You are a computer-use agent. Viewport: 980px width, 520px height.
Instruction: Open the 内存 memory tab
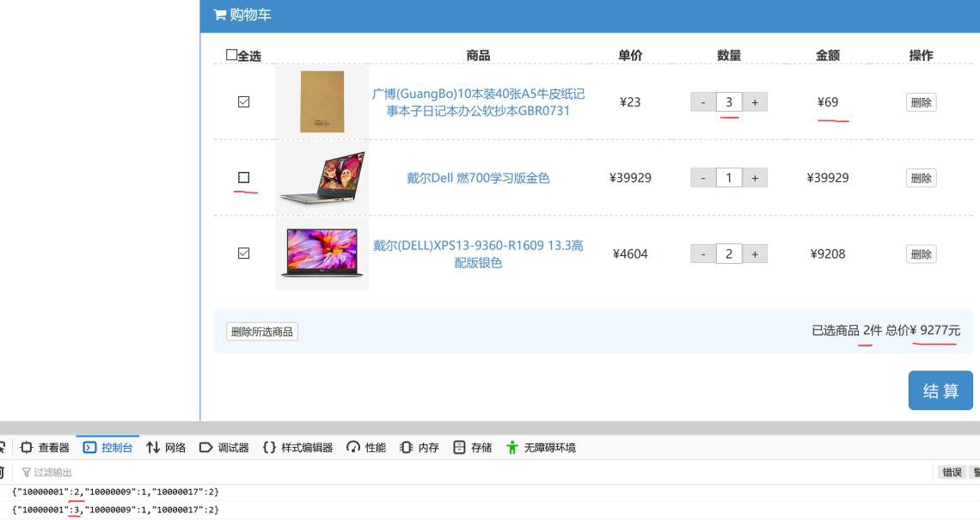(420, 448)
